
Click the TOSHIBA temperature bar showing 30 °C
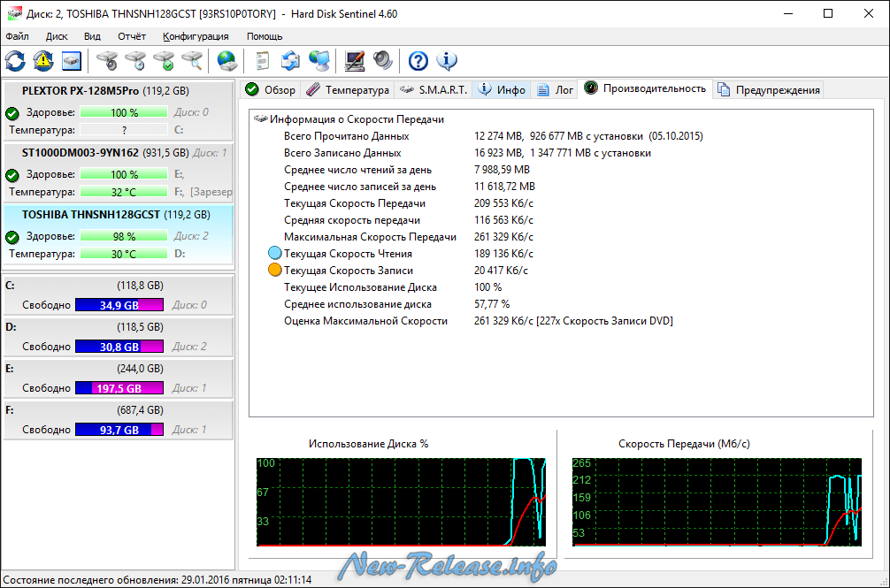124,254
